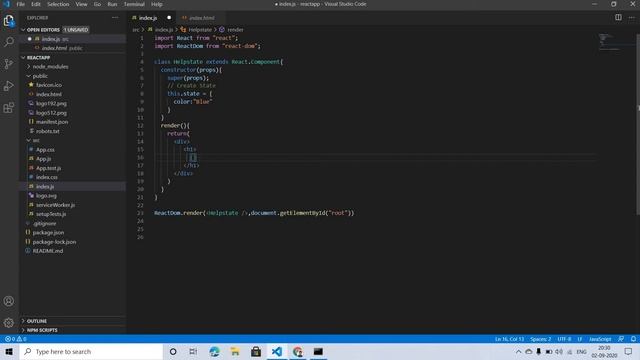Open Microsoft Store from the taskbar
640x360 pixels.
click(x=256, y=351)
